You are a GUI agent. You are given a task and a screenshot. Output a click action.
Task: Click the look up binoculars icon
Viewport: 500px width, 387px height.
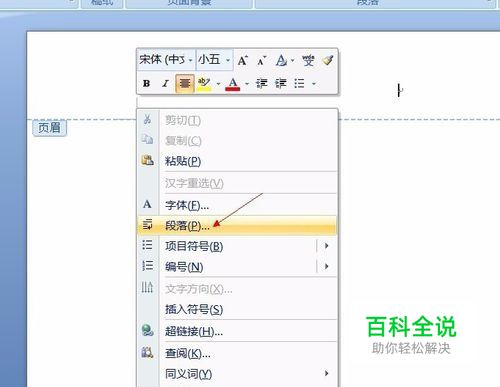click(147, 352)
